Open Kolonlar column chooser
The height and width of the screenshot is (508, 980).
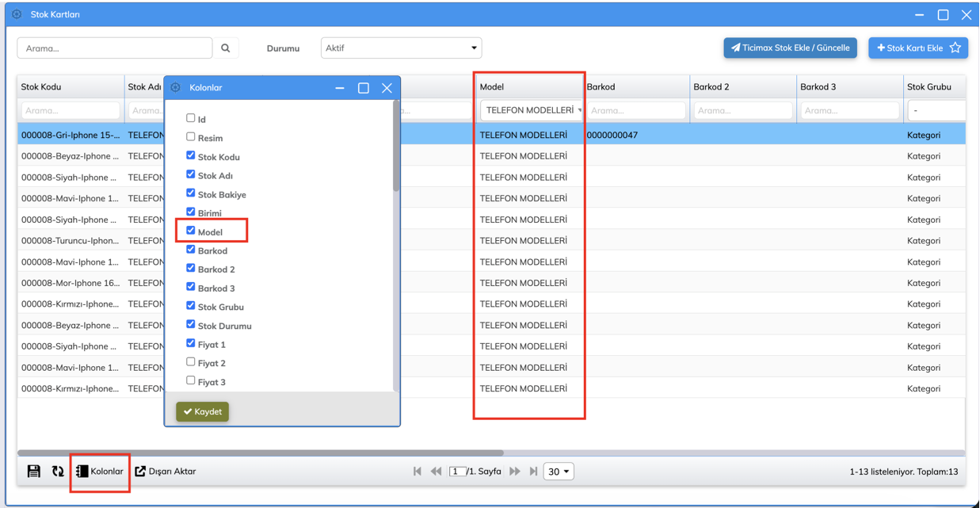[x=100, y=472]
